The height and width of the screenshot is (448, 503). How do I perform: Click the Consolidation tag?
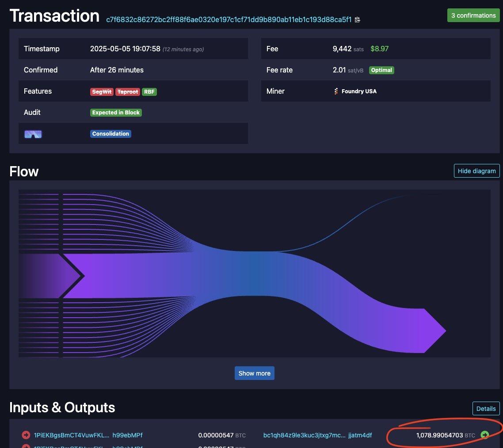(111, 134)
